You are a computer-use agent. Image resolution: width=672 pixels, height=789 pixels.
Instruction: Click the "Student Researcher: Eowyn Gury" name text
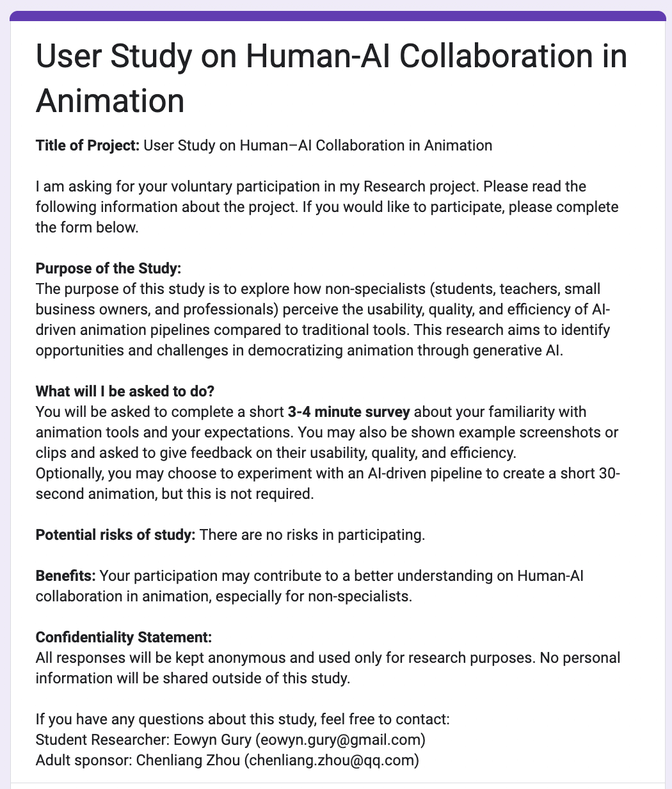pyautogui.click(x=143, y=740)
